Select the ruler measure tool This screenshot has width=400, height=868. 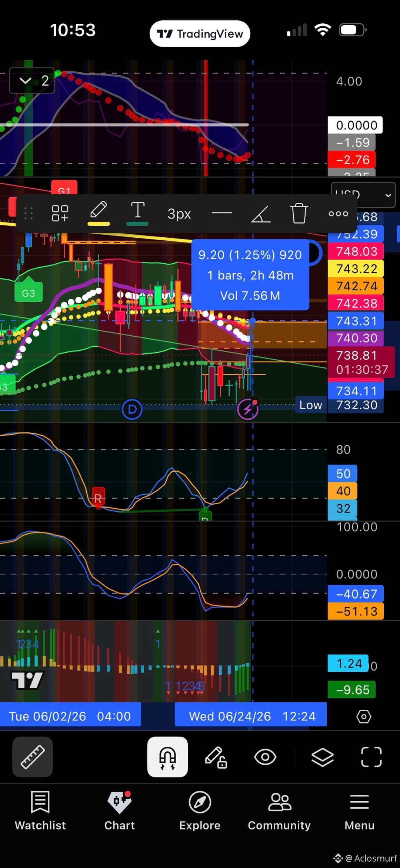pos(33,757)
